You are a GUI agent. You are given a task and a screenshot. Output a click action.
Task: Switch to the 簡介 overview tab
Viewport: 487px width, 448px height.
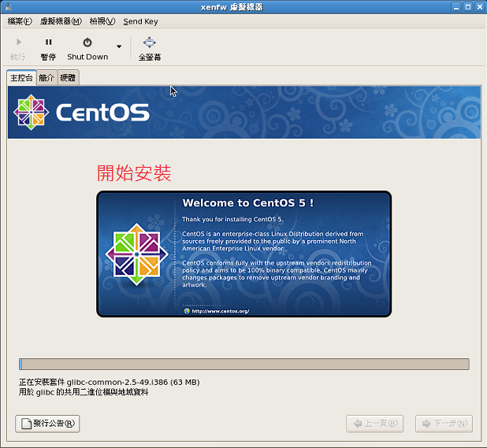tap(46, 78)
